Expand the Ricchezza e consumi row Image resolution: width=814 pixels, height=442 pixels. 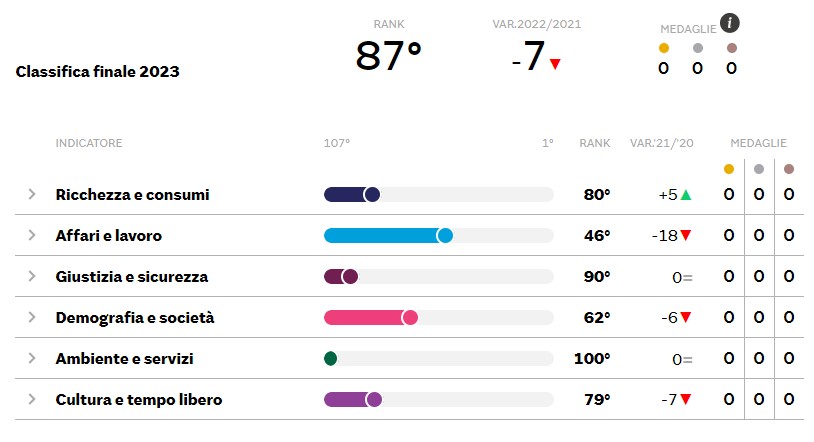(32, 194)
